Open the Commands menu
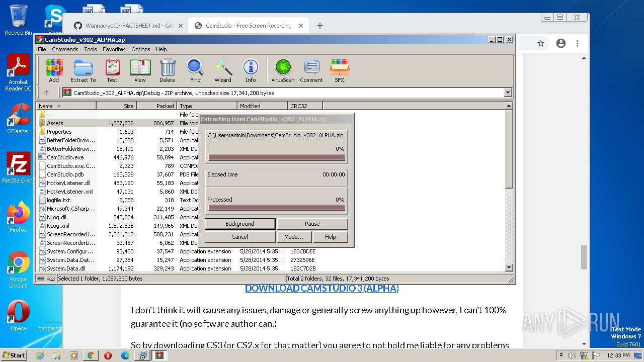The width and height of the screenshot is (644, 362). (65, 49)
